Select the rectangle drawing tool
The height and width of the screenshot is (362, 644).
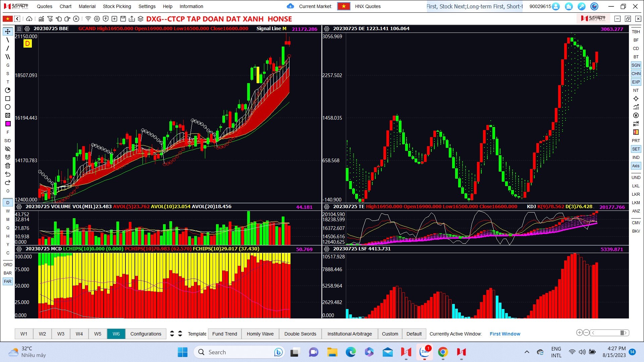click(8, 99)
